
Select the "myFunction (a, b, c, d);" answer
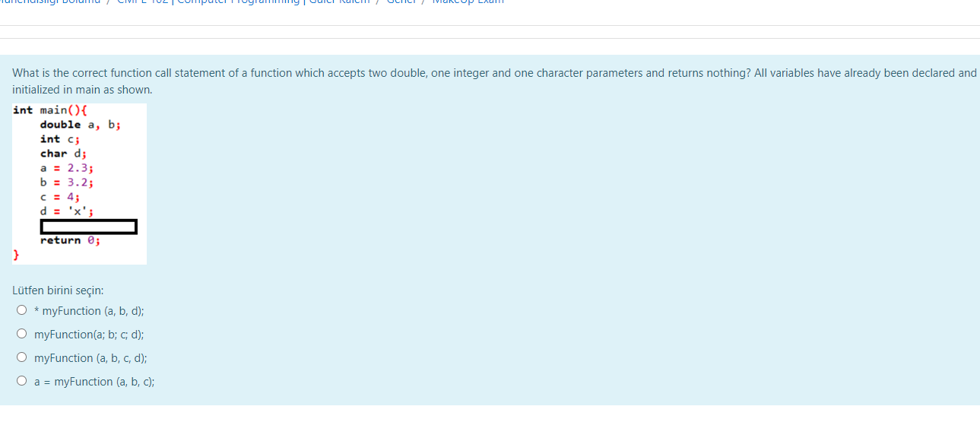click(x=22, y=356)
